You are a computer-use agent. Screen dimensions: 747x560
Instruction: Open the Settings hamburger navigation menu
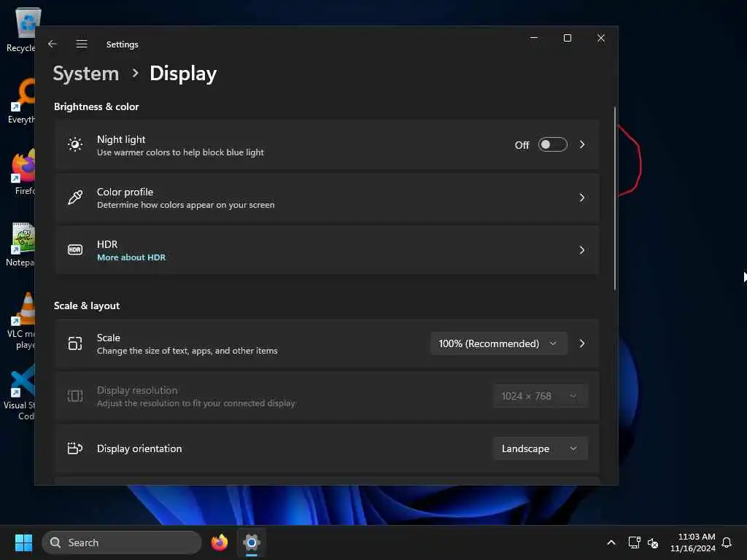82,44
